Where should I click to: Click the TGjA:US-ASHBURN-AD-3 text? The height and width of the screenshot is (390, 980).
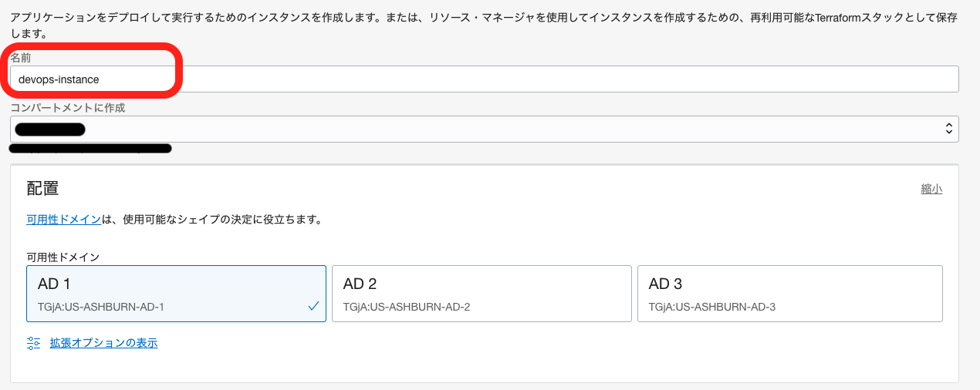click(x=712, y=307)
